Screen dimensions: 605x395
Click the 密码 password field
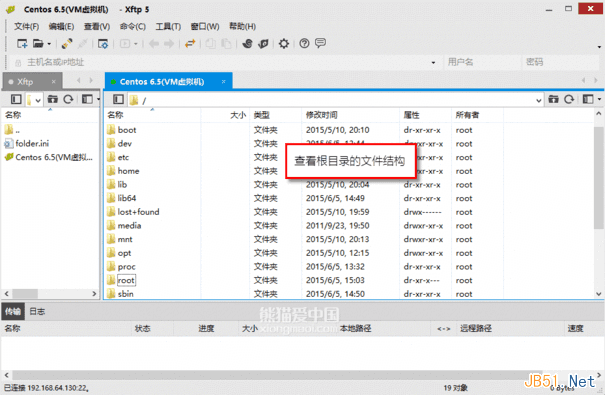pos(561,62)
